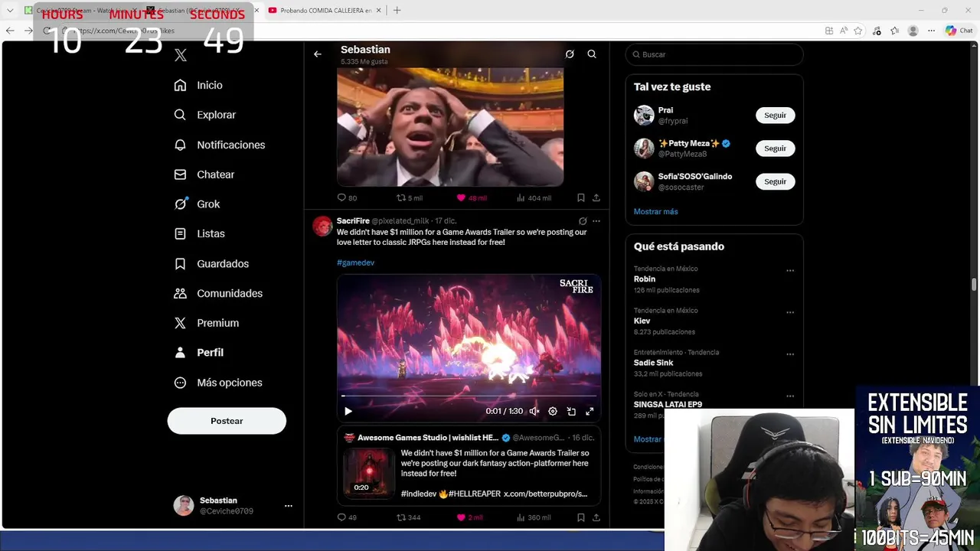
Task: Open options for the Robin trend
Action: (x=790, y=270)
